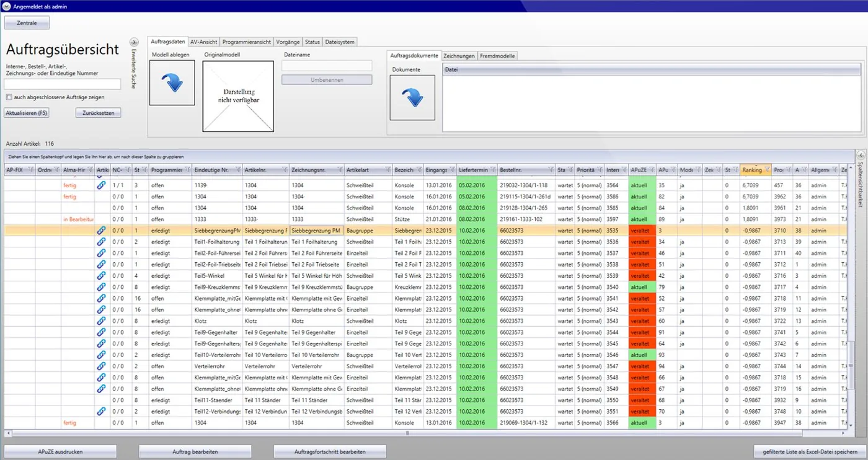868x460 pixels.
Task: Click the Modell ablegen blue arrow drop icon
Action: click(172, 83)
